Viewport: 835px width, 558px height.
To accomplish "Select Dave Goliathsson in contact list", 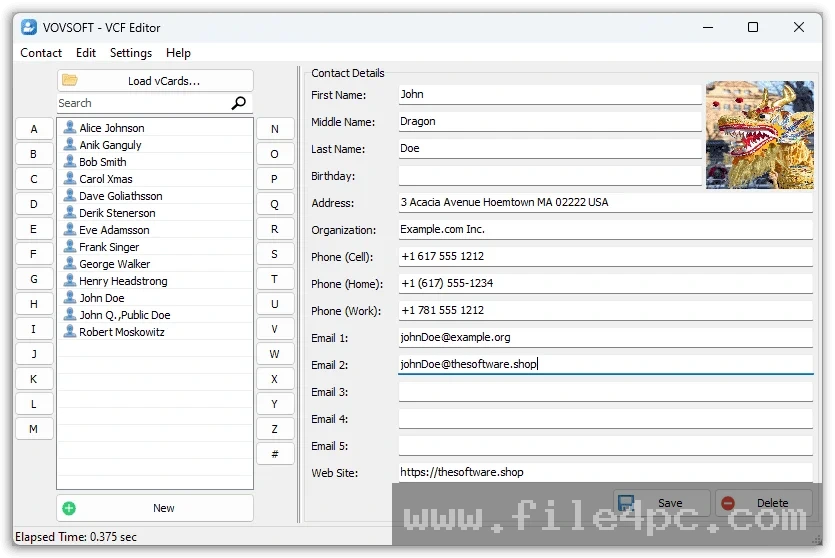I will 155,196.
